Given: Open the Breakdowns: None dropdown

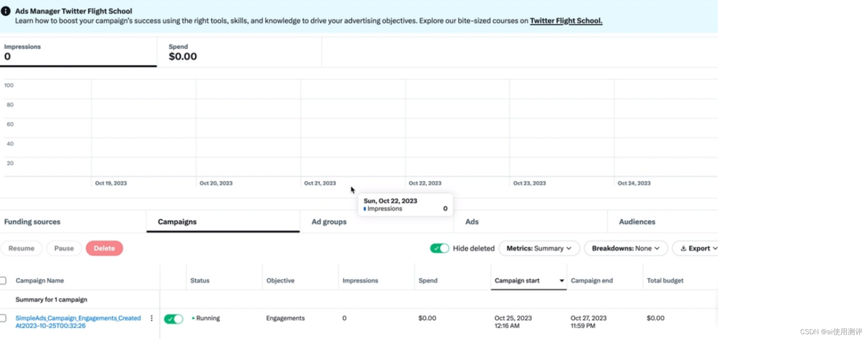Looking at the screenshot, I should [626, 248].
